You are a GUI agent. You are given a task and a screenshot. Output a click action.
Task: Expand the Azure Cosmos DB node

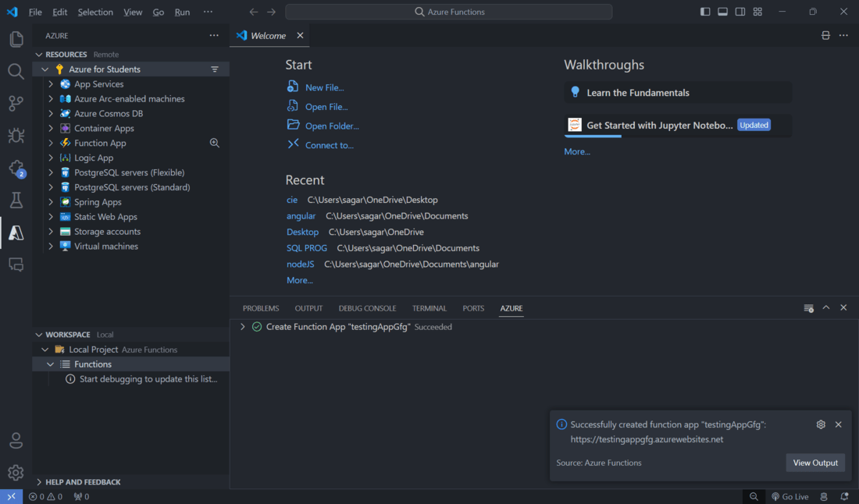pyautogui.click(x=51, y=114)
